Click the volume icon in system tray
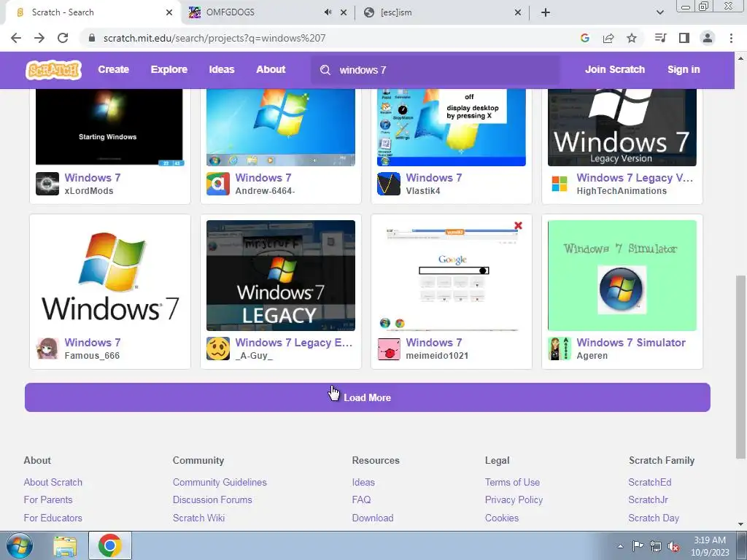The image size is (747, 560). click(x=673, y=546)
